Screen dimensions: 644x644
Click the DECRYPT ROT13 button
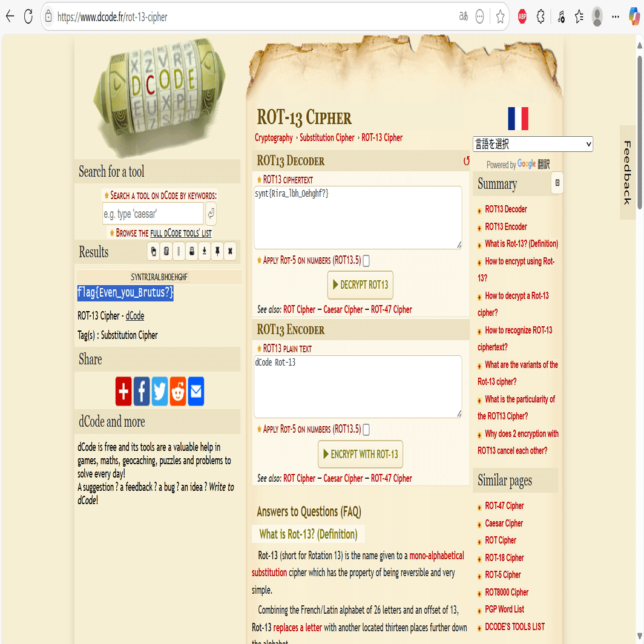[x=360, y=284]
